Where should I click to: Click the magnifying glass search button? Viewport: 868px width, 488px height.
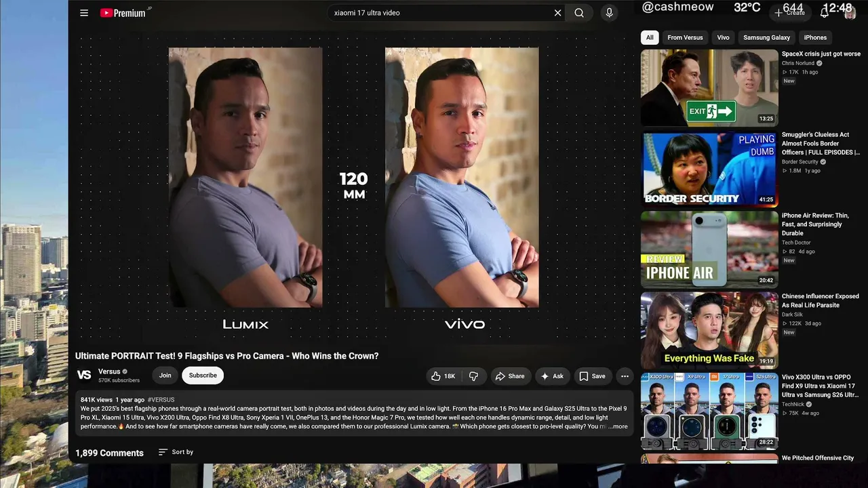click(x=579, y=13)
